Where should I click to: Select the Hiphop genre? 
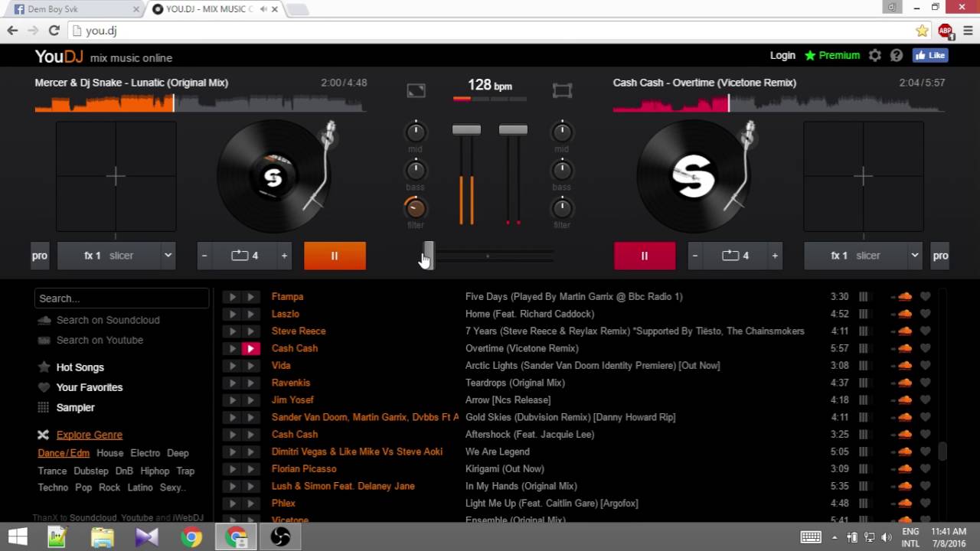click(155, 471)
